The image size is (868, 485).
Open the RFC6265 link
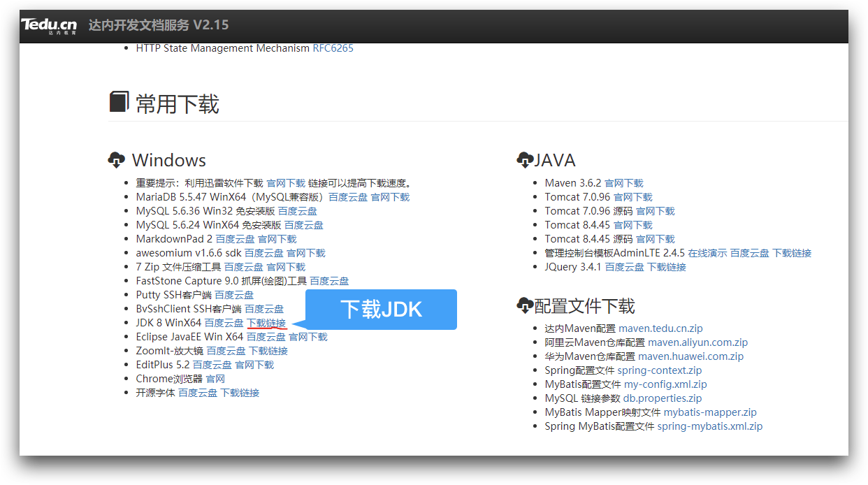click(x=333, y=48)
